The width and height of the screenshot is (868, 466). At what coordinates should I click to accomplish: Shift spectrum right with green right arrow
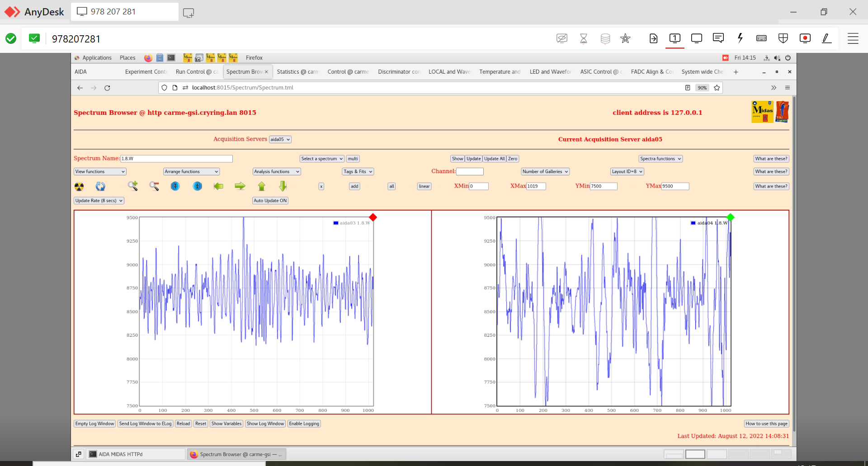(240, 186)
